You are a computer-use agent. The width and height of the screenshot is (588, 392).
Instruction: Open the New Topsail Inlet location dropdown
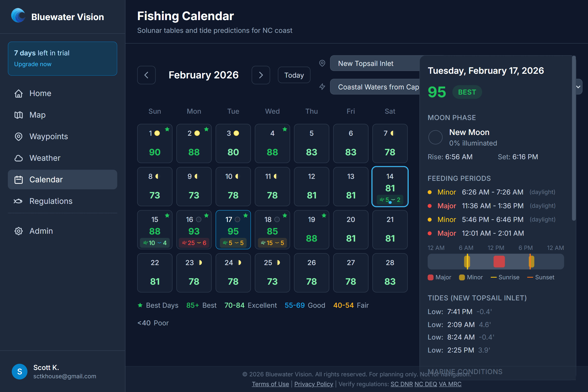[x=375, y=63]
